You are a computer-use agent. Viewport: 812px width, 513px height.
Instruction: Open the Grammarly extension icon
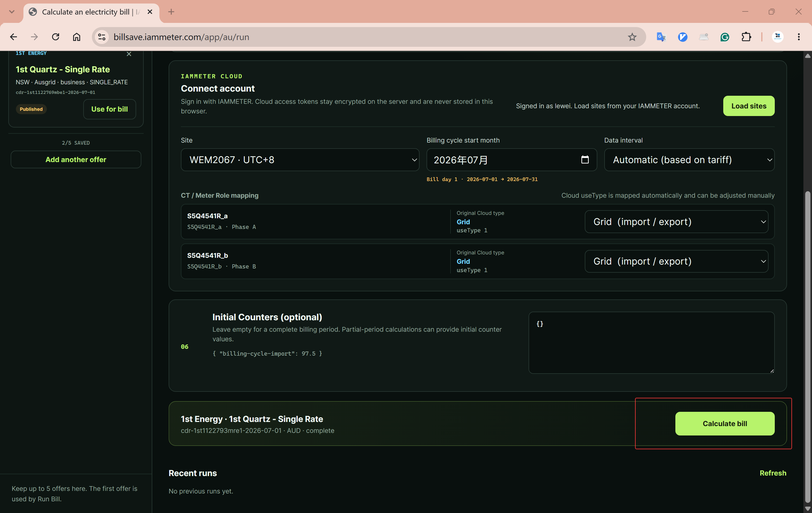tap(725, 37)
